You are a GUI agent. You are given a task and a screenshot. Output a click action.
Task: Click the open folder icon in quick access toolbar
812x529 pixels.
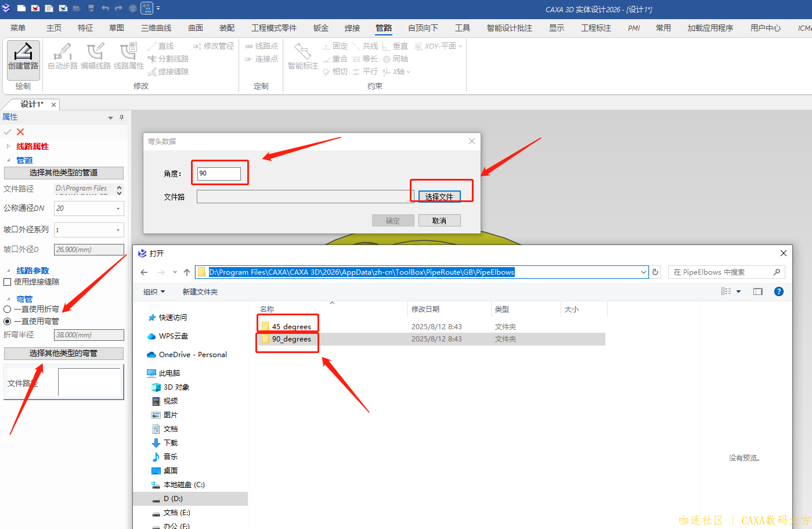point(77,8)
